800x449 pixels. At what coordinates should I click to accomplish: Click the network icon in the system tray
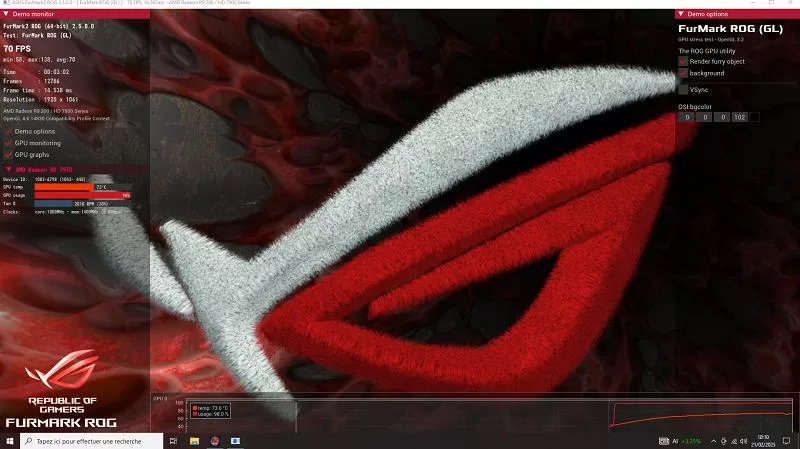tap(734, 441)
